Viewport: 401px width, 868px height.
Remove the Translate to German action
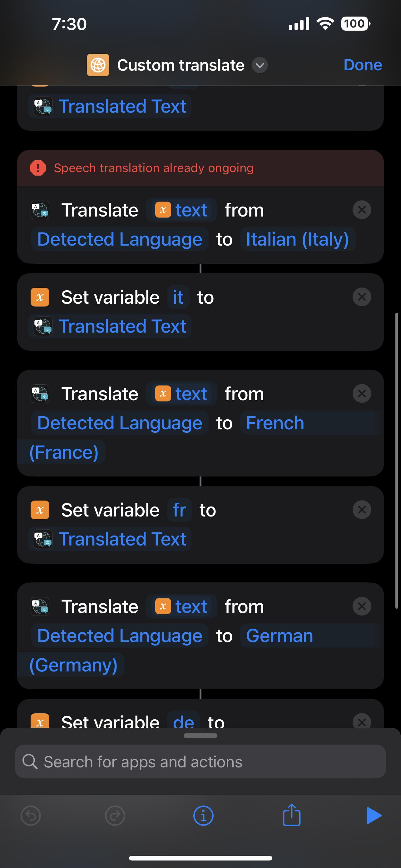[362, 606]
